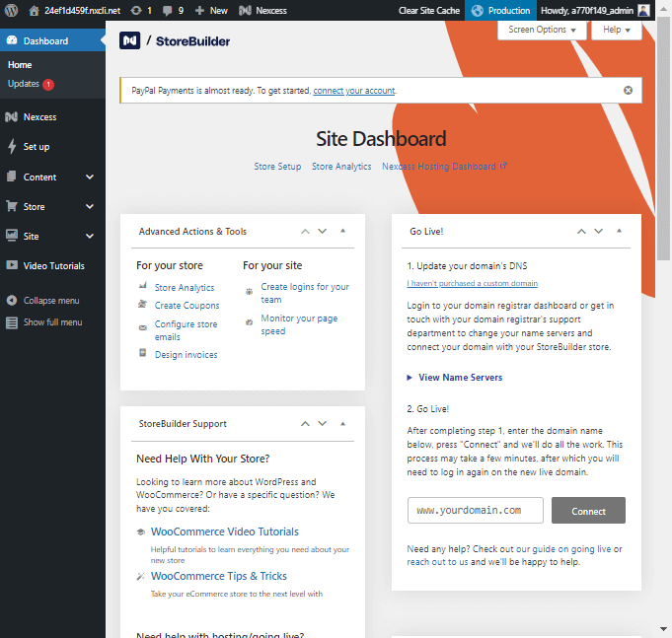Dismiss the PayPal Payments notice

click(x=628, y=90)
